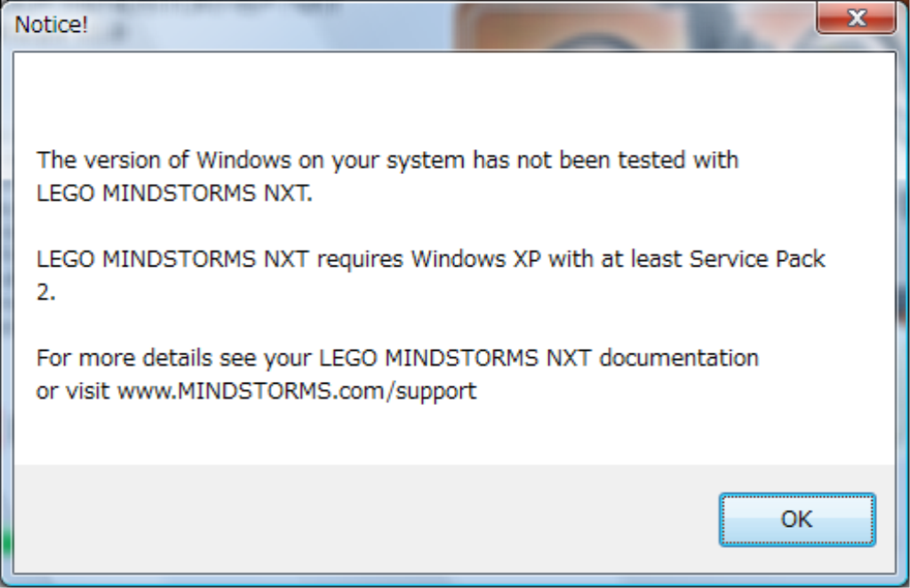The image size is (910, 588).
Task: Click the www.MINDSTORMS.com/support web address
Action: [297, 391]
